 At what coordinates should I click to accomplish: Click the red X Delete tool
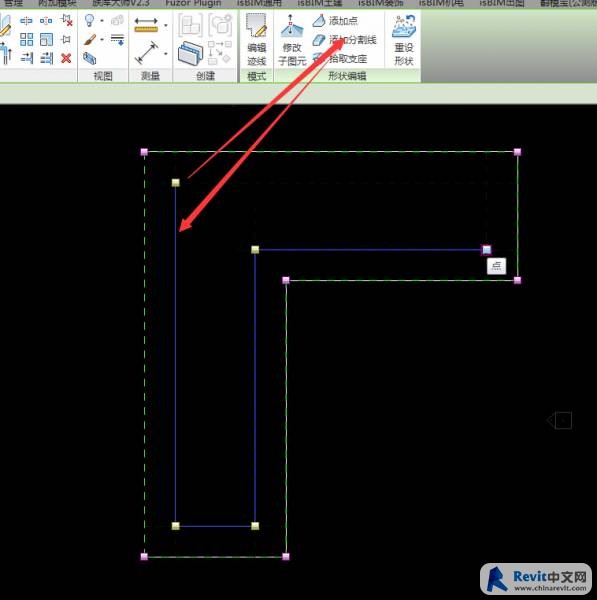tap(66, 58)
